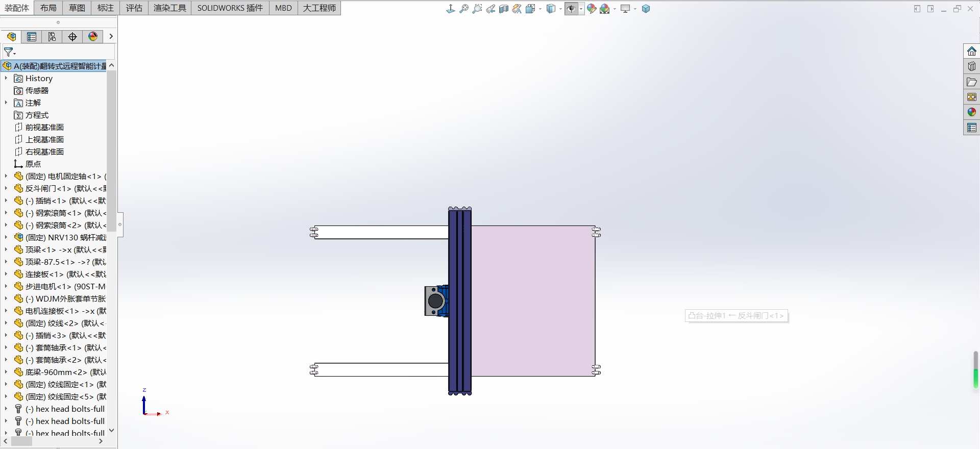
Task: Open View Orientation dropdown arrow
Action: (x=540, y=9)
